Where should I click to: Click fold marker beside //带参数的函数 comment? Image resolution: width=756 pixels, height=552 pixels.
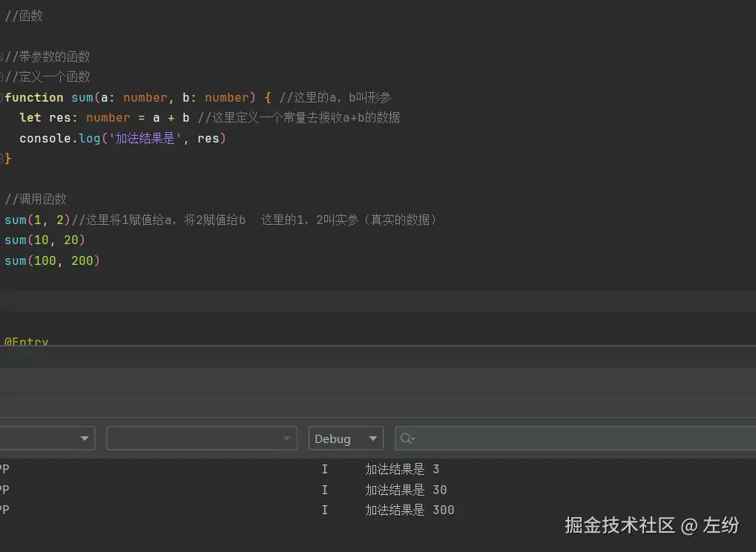pos(1,56)
